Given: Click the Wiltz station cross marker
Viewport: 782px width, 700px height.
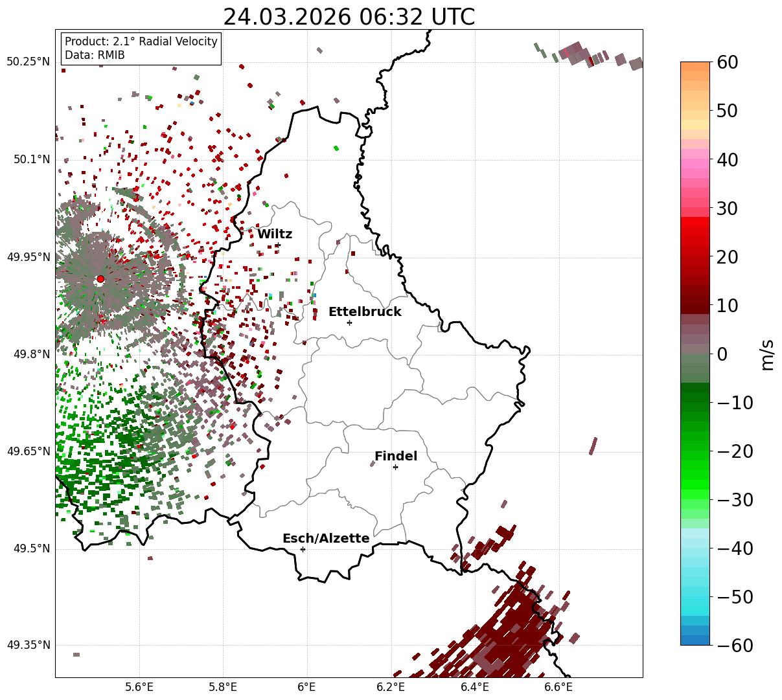Looking at the screenshot, I should 277,244.
